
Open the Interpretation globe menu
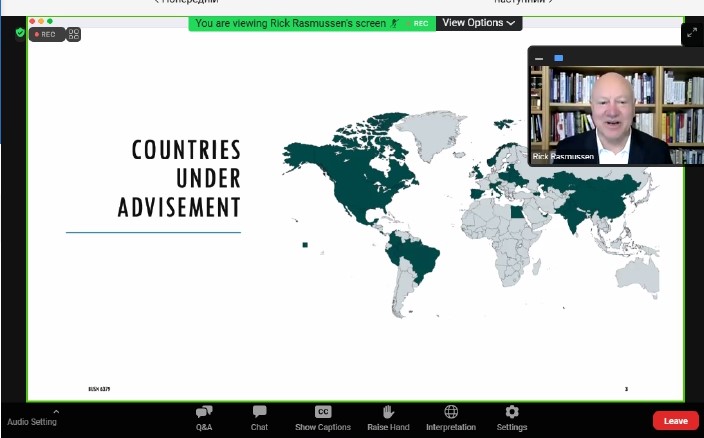click(451, 417)
